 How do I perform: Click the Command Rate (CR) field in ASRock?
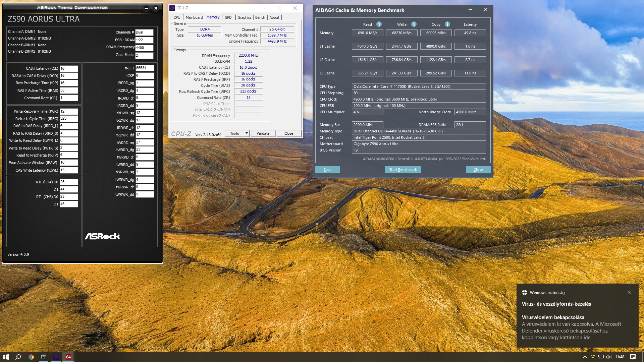pos(69,98)
